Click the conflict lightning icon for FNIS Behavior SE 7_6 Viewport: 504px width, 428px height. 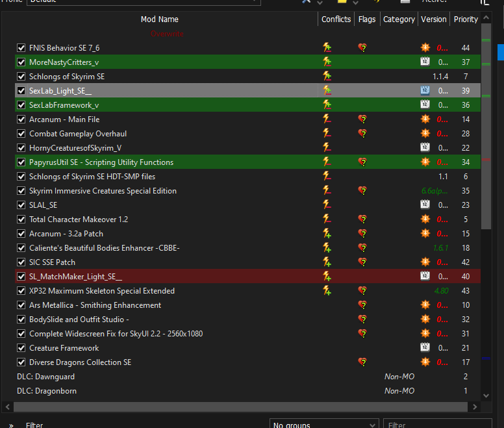tap(327, 47)
